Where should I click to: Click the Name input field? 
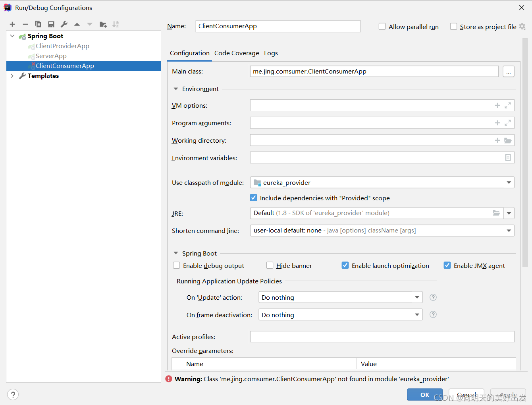278,26
